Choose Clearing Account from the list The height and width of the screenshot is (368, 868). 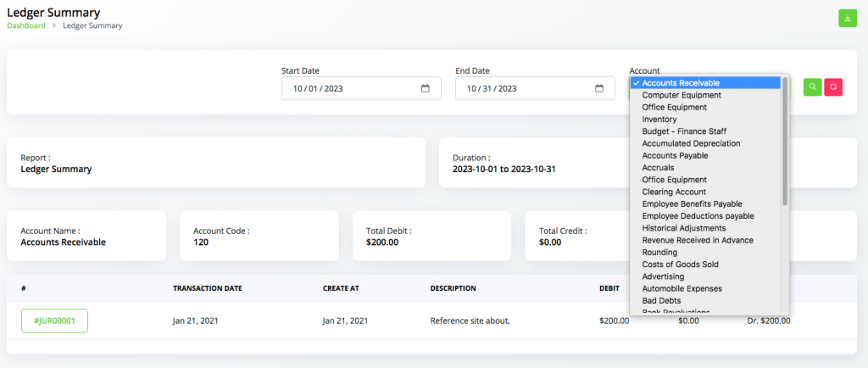[x=674, y=192]
